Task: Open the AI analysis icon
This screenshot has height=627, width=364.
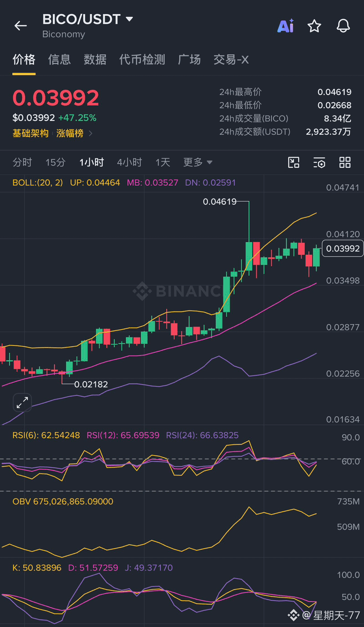Action: pos(285,26)
